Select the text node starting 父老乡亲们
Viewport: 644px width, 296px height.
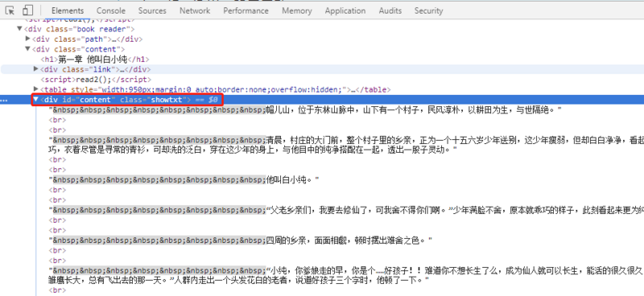pyautogui.click(x=346, y=211)
